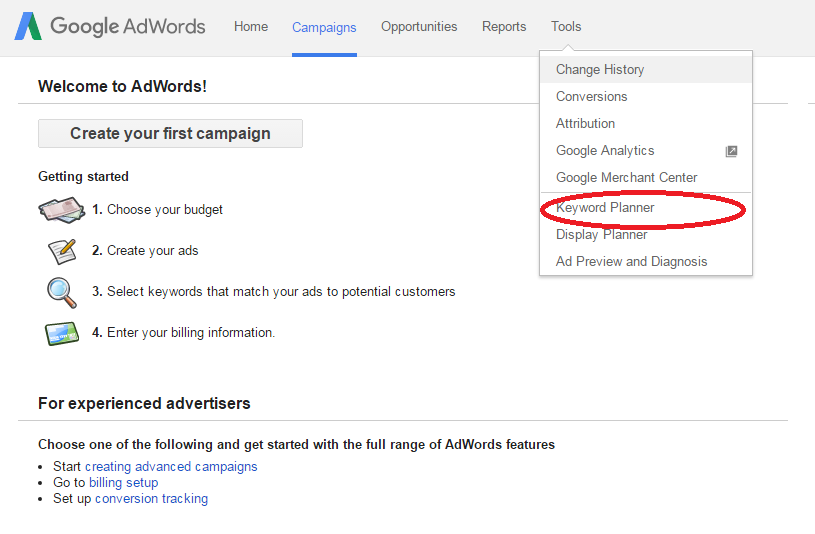Select Ad Preview and Diagnosis
Image resolution: width=815 pixels, height=534 pixels.
pyautogui.click(x=631, y=262)
